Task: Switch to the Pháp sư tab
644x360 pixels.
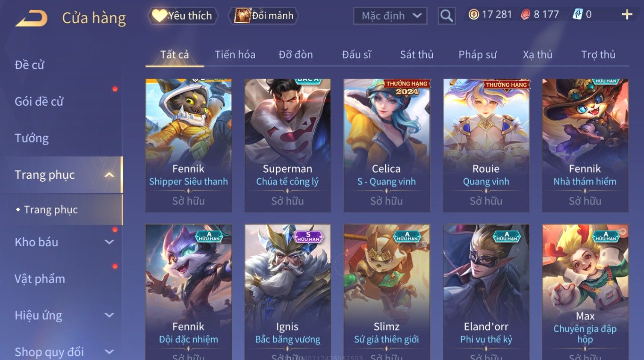Action: tap(477, 55)
